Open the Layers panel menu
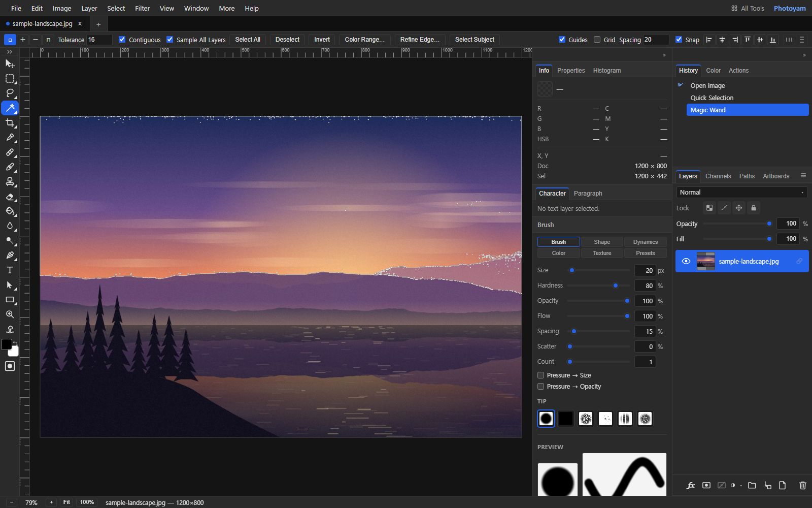 pos(803,175)
